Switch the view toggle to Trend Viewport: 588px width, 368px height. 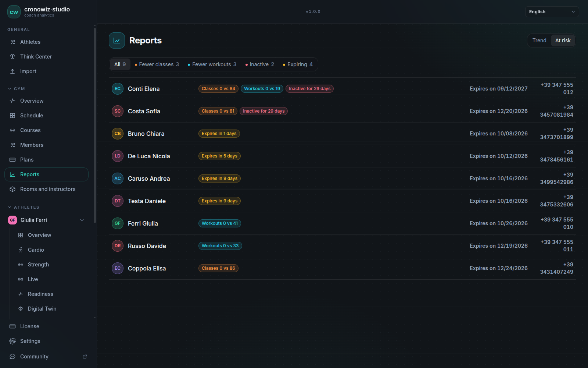[539, 40]
